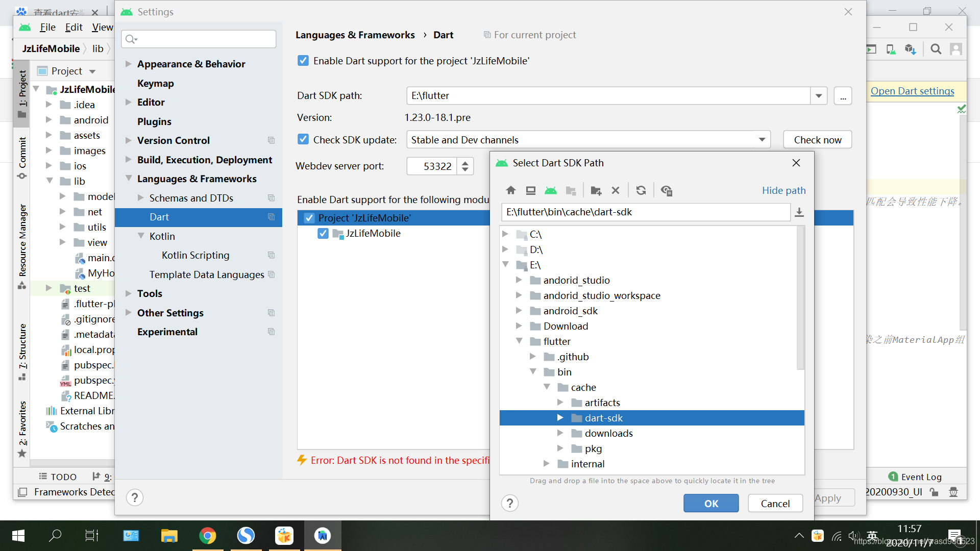Toggle Enable Dart support for the project checkbox
980x551 pixels.
(303, 61)
